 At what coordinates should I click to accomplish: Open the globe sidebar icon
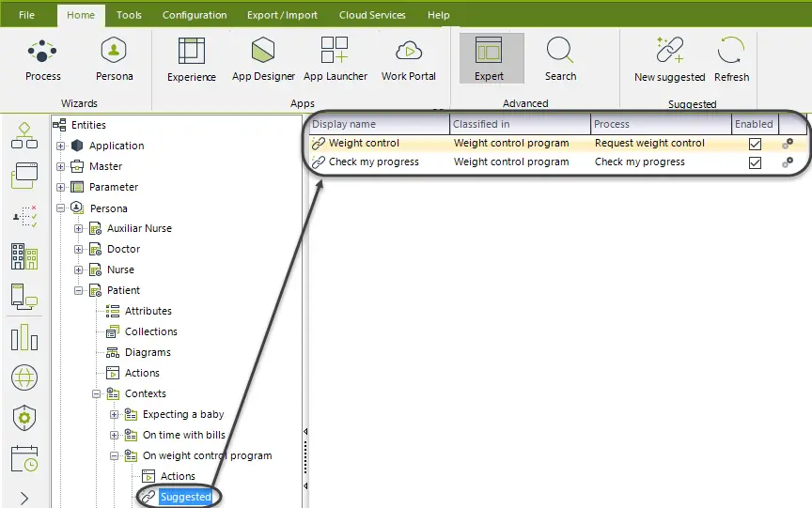coord(24,377)
